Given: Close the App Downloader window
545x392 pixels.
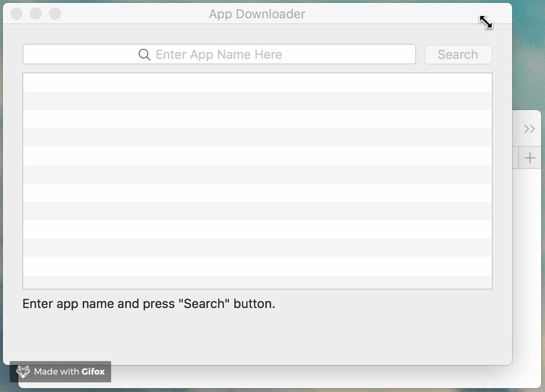Looking at the screenshot, I should pyautogui.click(x=16, y=14).
